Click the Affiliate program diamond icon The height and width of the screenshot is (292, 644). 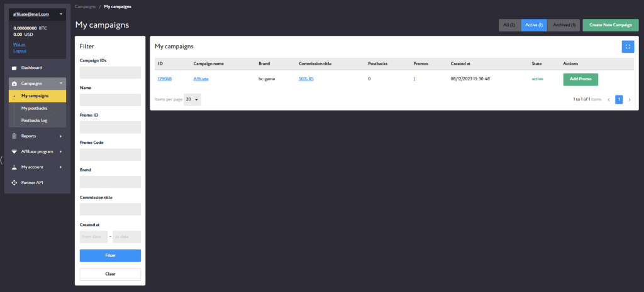(x=14, y=151)
